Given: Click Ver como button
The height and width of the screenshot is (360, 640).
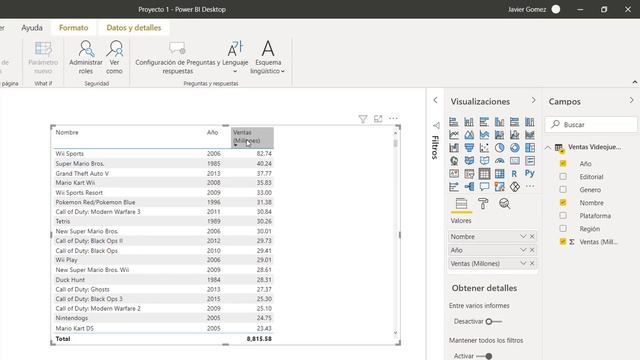Looking at the screenshot, I should (x=115, y=58).
